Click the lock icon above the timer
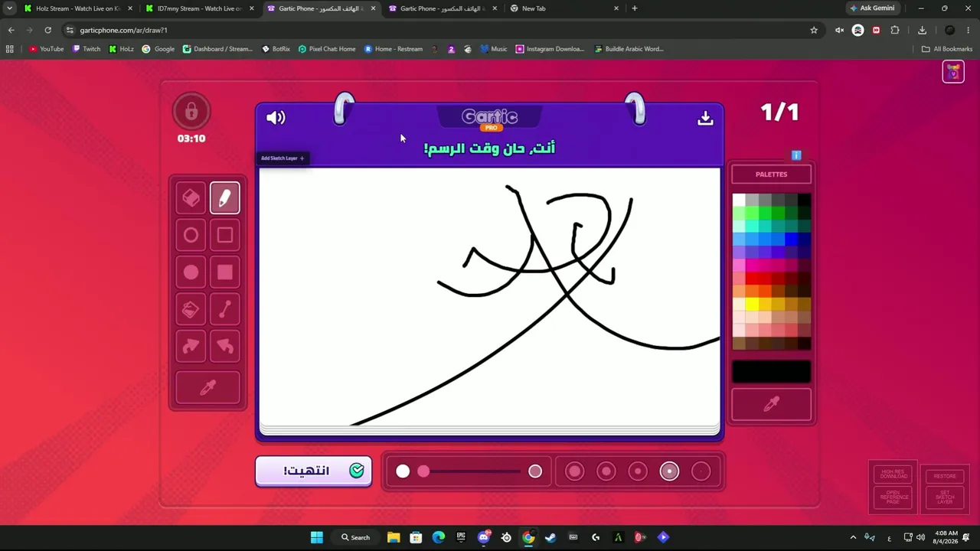 tap(191, 112)
